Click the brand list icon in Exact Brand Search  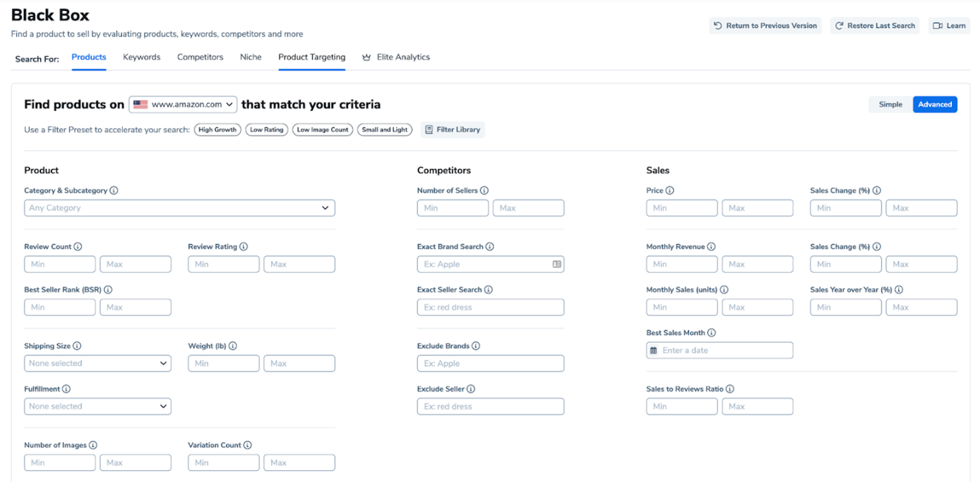tap(557, 264)
